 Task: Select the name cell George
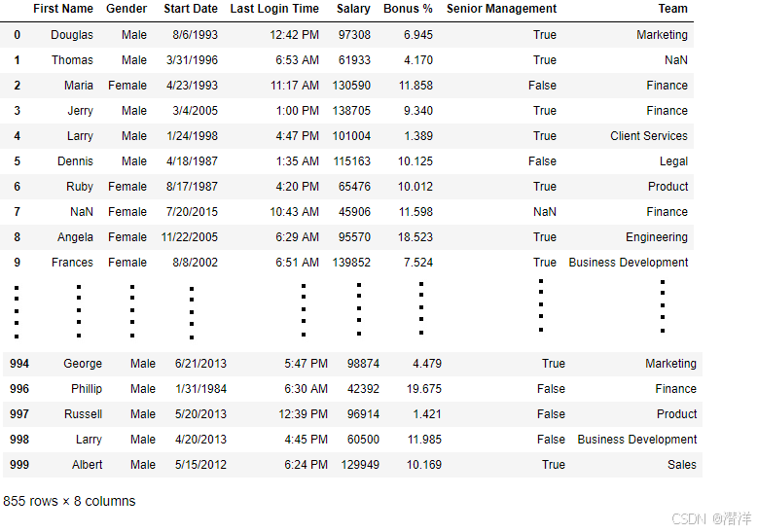[x=83, y=364]
